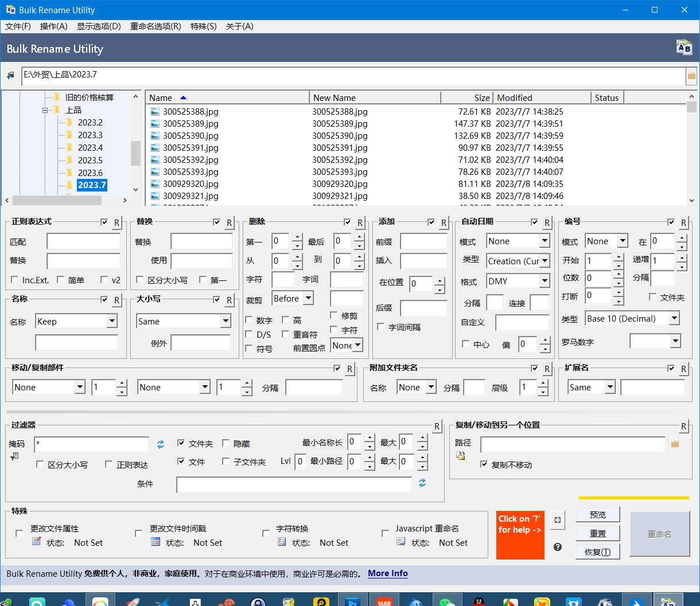The height and width of the screenshot is (606, 700).
Task: Click the More Info link
Action: (x=388, y=573)
